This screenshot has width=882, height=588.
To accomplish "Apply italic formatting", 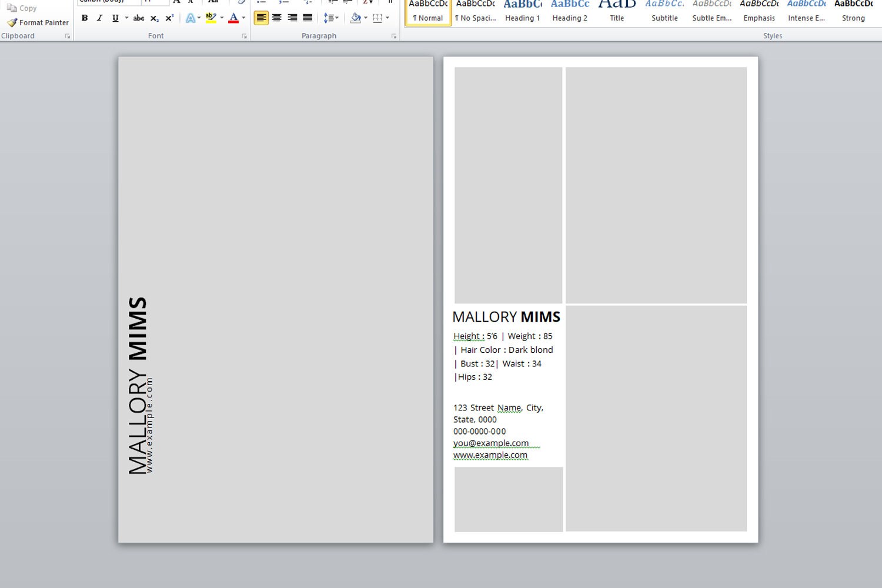I will 99,18.
